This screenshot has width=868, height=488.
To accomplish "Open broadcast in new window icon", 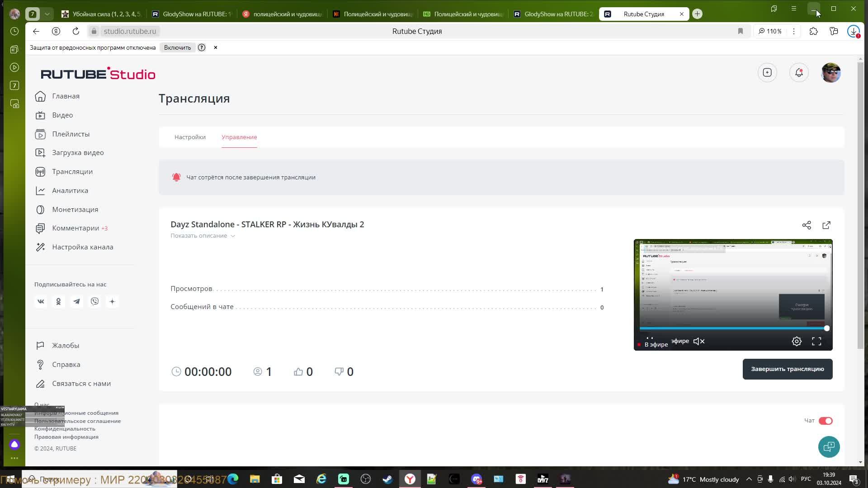I will click(x=826, y=225).
